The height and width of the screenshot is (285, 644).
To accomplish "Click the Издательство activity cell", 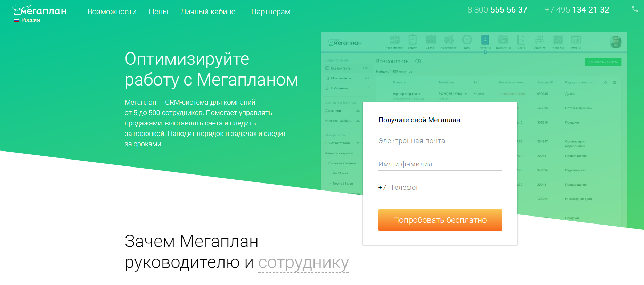I will pos(576,170).
